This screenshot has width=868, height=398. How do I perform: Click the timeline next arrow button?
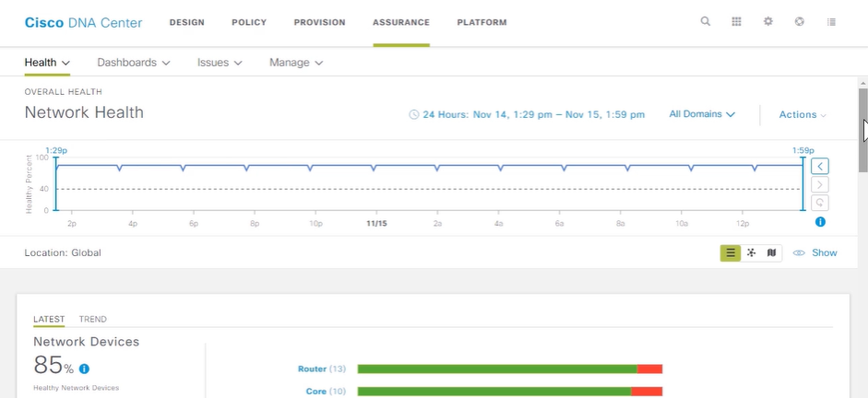[x=820, y=184]
